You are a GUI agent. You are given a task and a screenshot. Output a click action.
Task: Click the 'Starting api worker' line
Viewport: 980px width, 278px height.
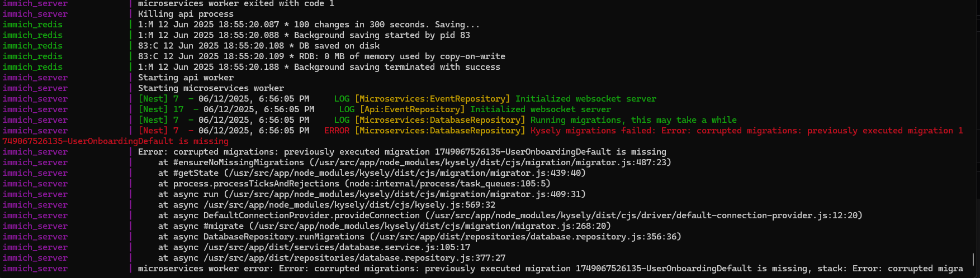click(x=186, y=78)
